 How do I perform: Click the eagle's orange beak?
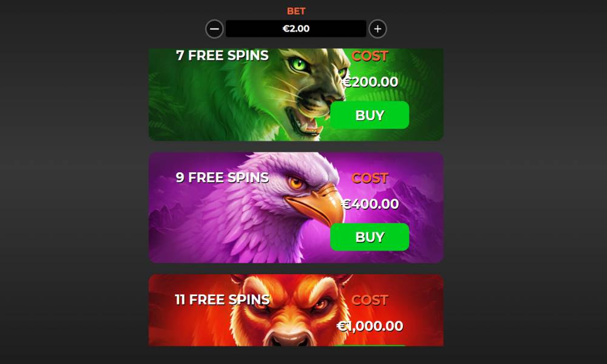316,205
